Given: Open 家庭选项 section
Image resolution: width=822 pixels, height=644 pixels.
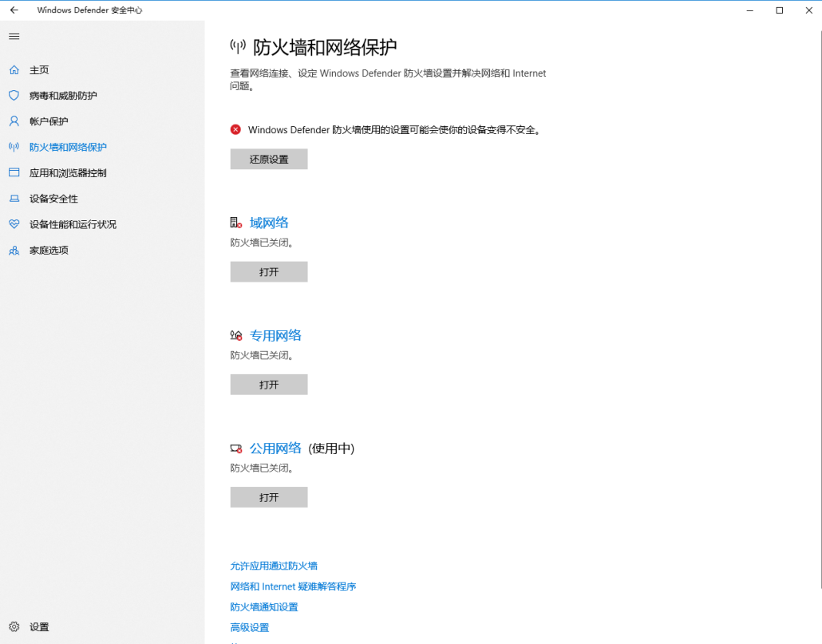Looking at the screenshot, I should 49,250.
